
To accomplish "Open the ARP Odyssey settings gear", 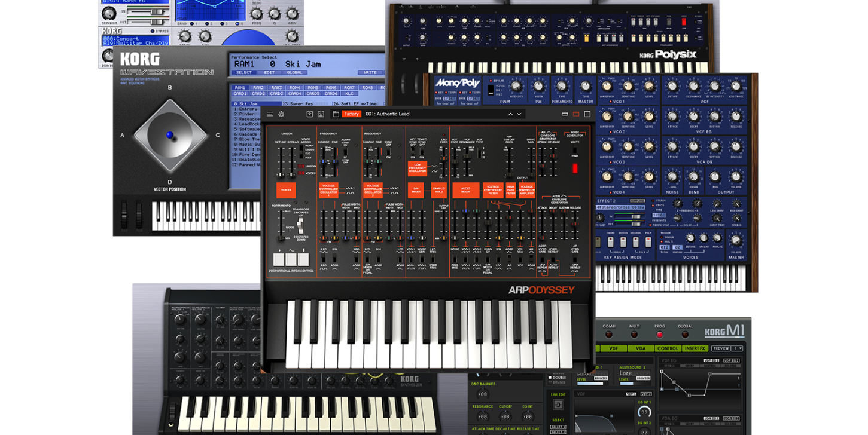I will click(281, 113).
